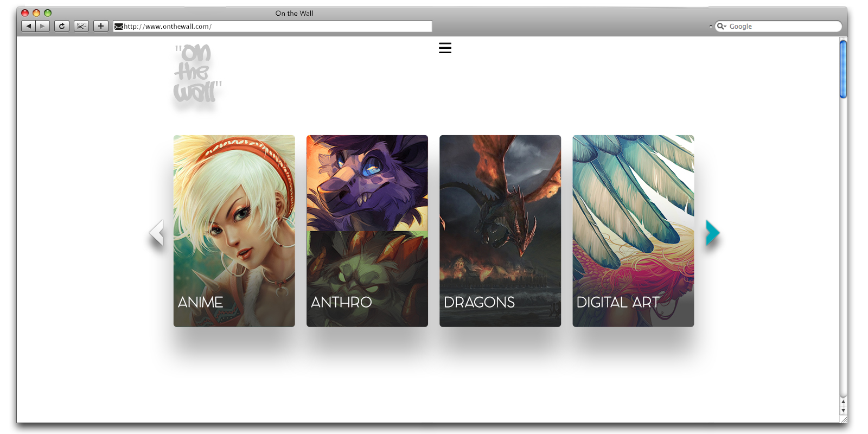
Task: Click the scissors web clip button
Action: 81,26
